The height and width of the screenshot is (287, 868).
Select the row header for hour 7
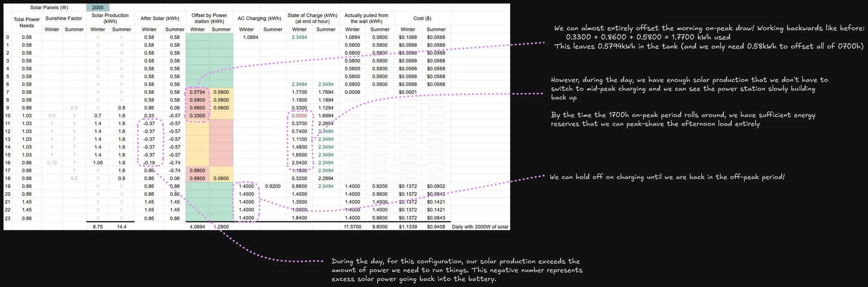pyautogui.click(x=8, y=92)
